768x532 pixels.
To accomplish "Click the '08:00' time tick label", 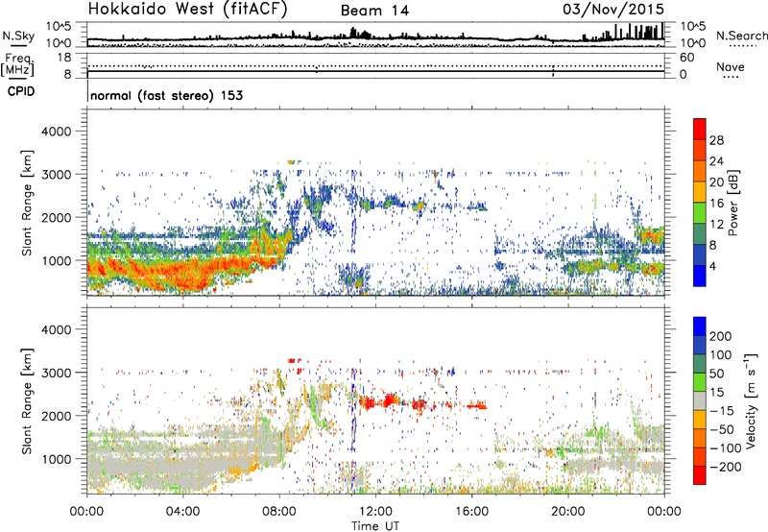I will coord(279,512).
